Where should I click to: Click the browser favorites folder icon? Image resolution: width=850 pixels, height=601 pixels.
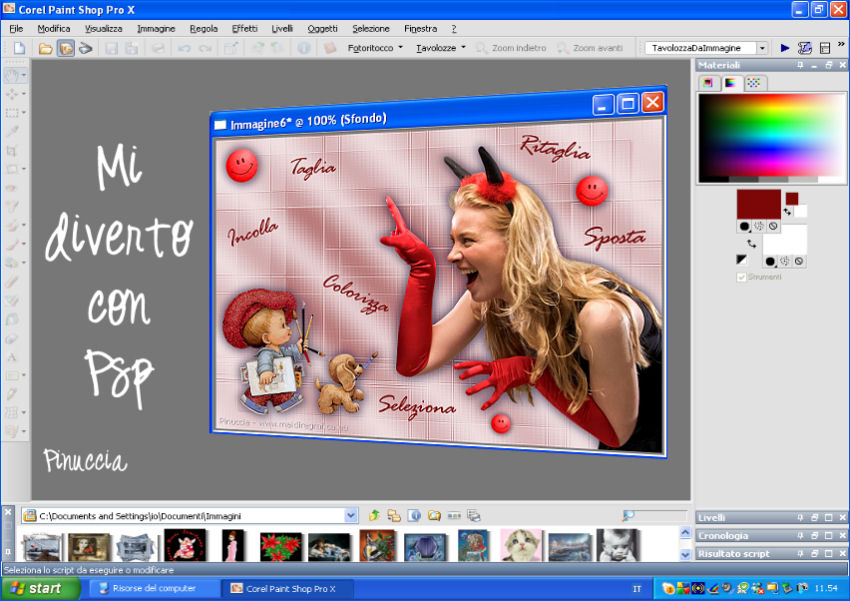pyautogui.click(x=434, y=515)
